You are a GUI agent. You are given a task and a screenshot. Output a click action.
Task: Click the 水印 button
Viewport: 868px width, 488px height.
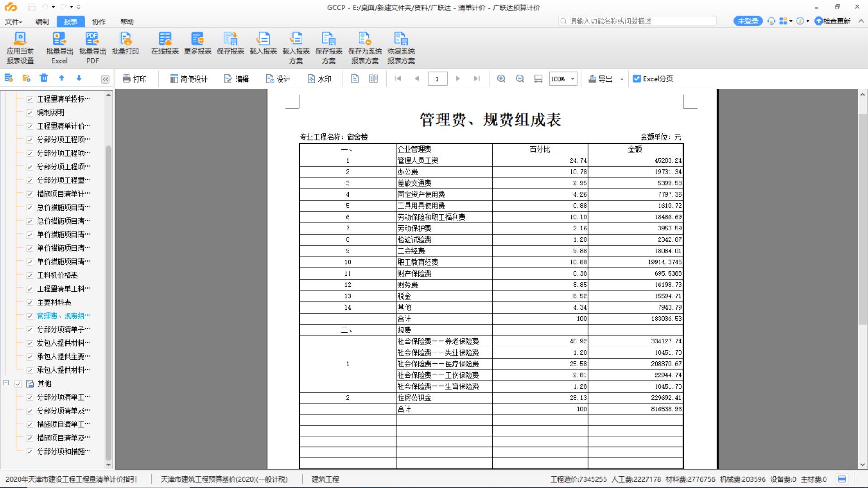[320, 79]
